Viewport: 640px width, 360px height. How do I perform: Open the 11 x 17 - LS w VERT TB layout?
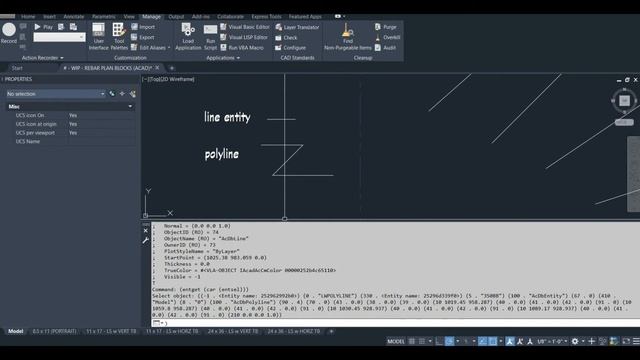(x=111, y=331)
